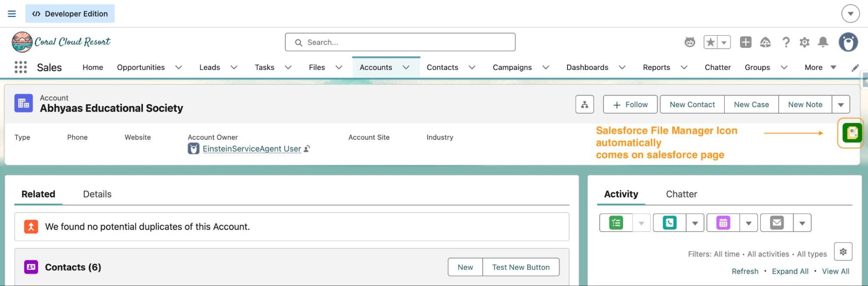Expand the Dashboards tab dropdown chevron
The height and width of the screenshot is (286, 868).
point(622,67)
